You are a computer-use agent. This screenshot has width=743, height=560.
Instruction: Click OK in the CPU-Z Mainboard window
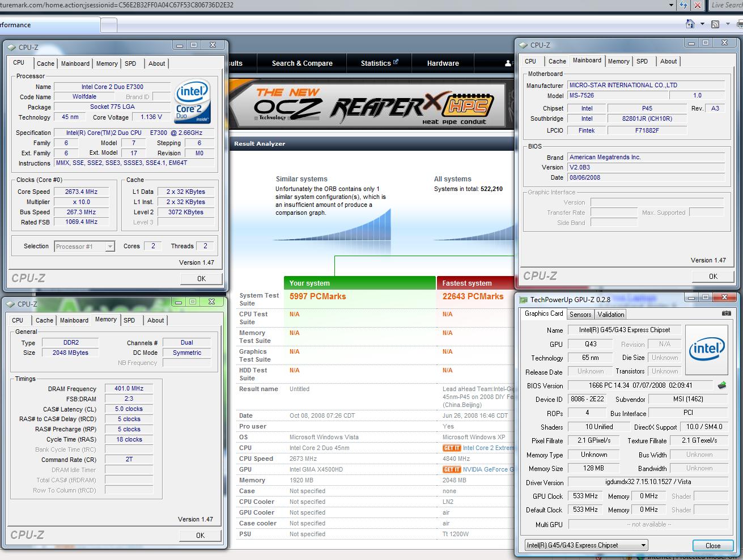click(713, 277)
